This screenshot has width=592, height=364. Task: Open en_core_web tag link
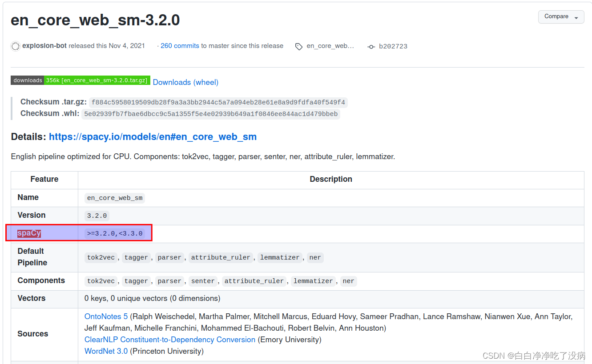coord(330,46)
